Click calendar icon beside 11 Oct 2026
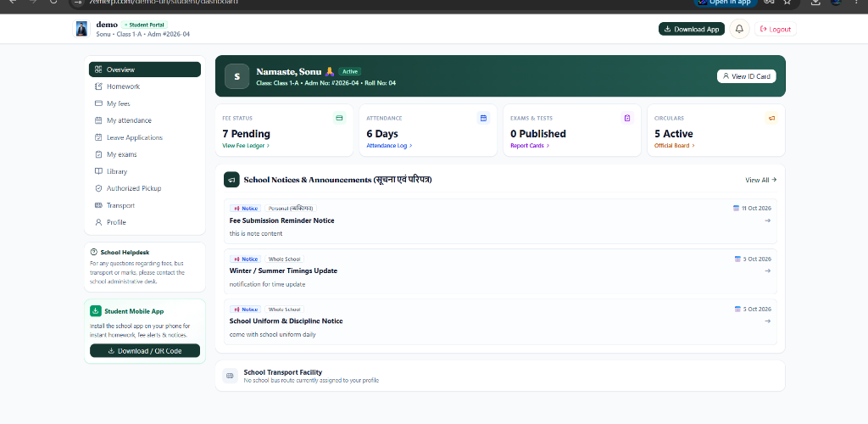Image resolution: width=868 pixels, height=424 pixels. click(737, 208)
